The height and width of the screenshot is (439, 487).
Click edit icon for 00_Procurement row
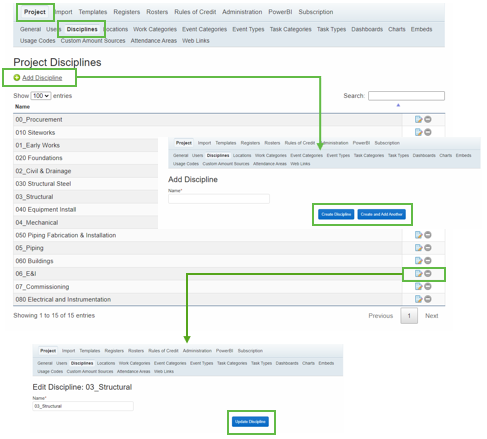[x=418, y=119]
